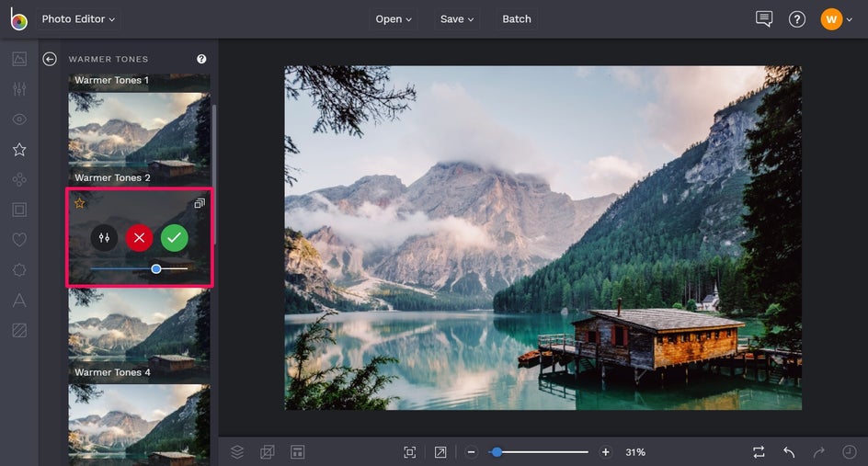The image size is (868, 466).
Task: Redo the last action
Action: coord(818,452)
